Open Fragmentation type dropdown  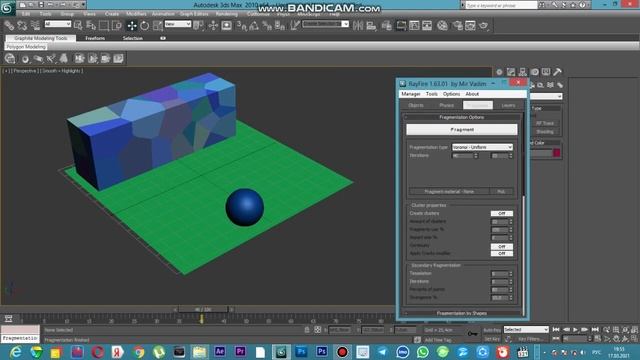[x=482, y=147]
